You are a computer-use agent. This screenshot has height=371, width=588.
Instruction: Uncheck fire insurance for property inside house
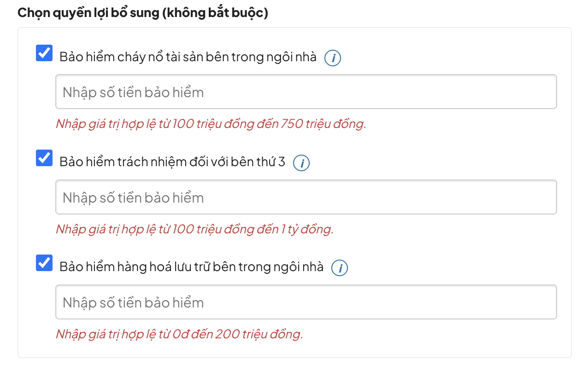coord(44,53)
